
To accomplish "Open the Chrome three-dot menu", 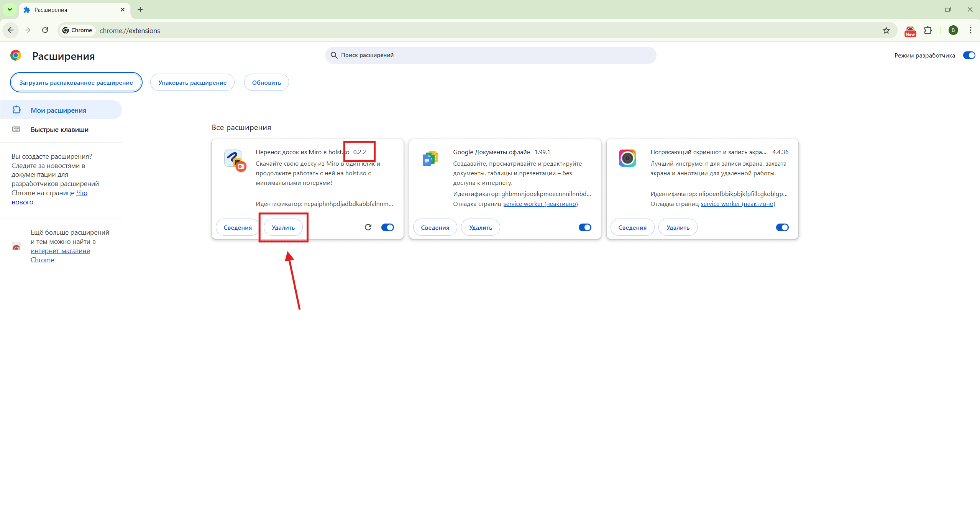I will point(970,31).
